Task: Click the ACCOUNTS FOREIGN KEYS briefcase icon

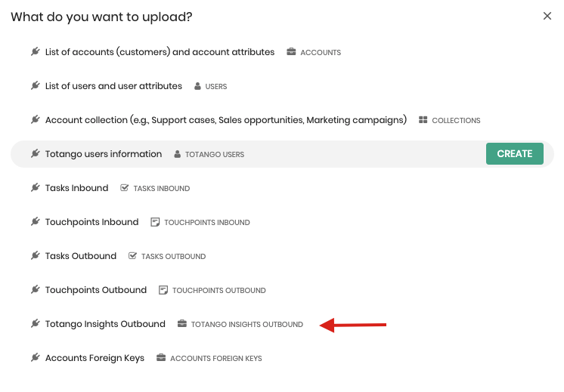Action: tap(161, 358)
